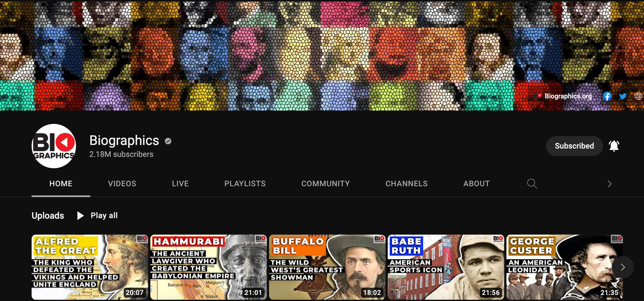Open the LIVE tab
Viewport: 644px width, 301px height.
pos(180,184)
